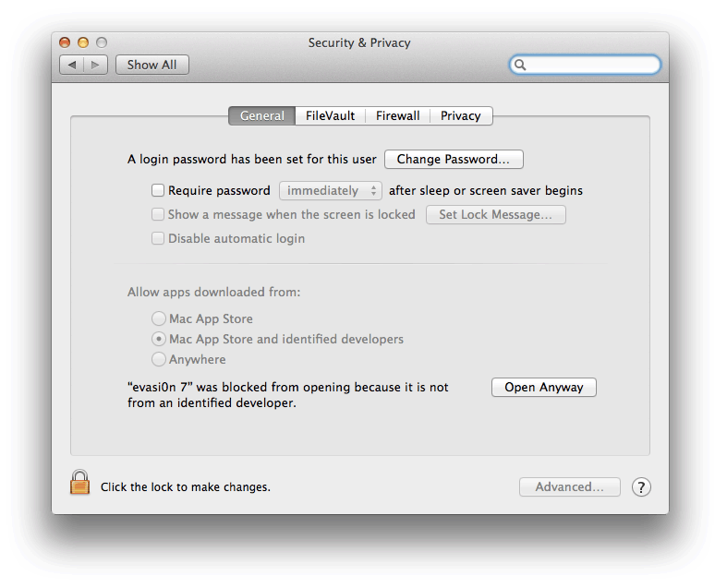Click the magnifying glass search icon

pyautogui.click(x=521, y=65)
